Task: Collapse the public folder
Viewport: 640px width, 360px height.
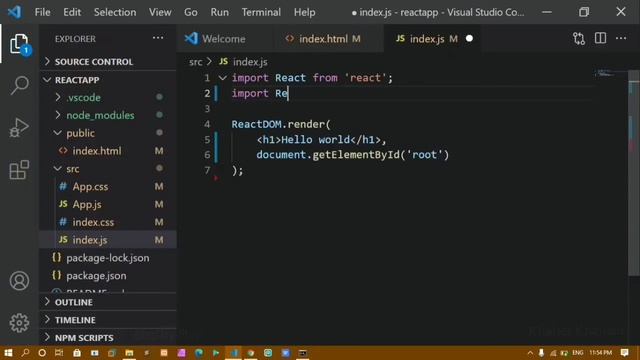Action: (108, 133)
